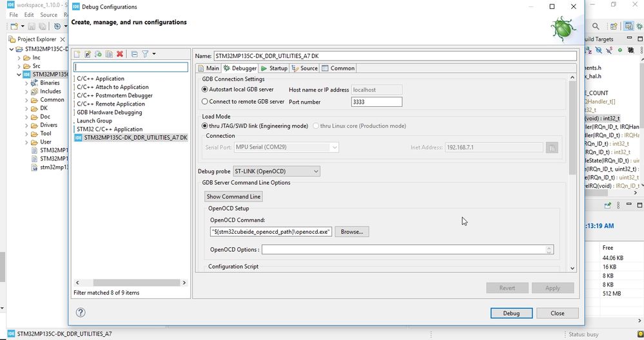Collapse the STM32MP135C-D root project node
This screenshot has height=340, width=644.
[x=12, y=49]
